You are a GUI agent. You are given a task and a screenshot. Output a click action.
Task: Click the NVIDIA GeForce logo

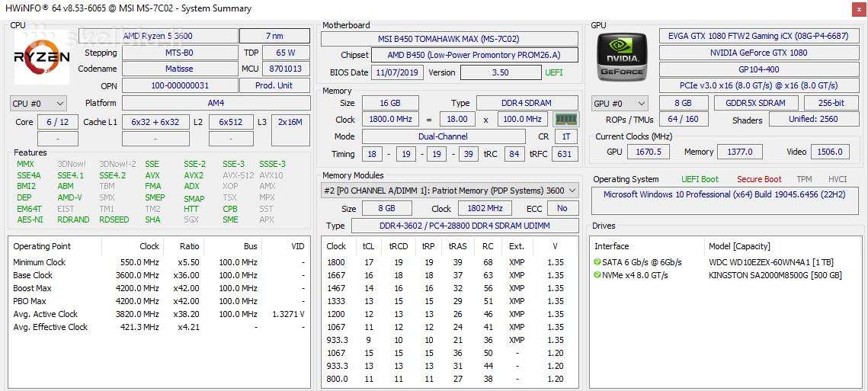tap(623, 58)
